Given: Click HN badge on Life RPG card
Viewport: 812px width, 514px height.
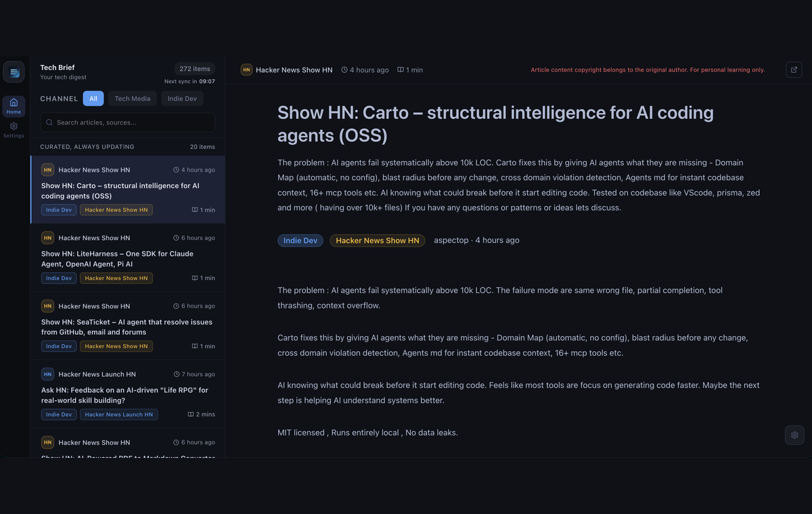Looking at the screenshot, I should click(47, 374).
